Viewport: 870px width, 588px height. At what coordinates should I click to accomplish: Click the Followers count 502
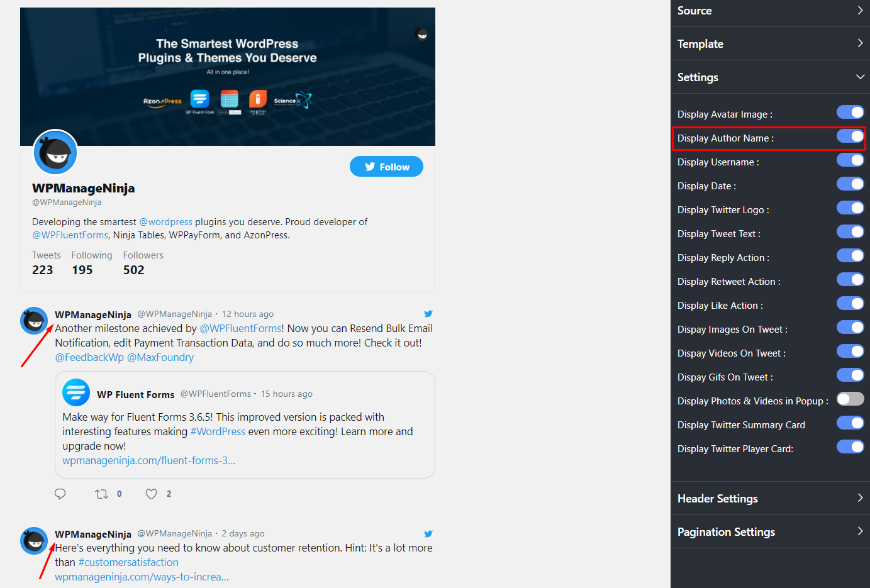pos(134,270)
